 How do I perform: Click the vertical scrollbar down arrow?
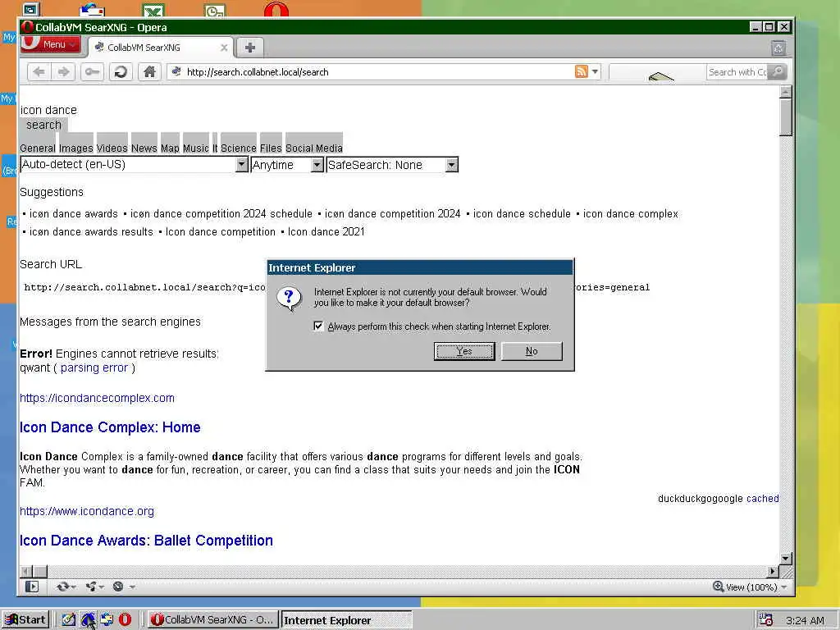click(x=785, y=558)
